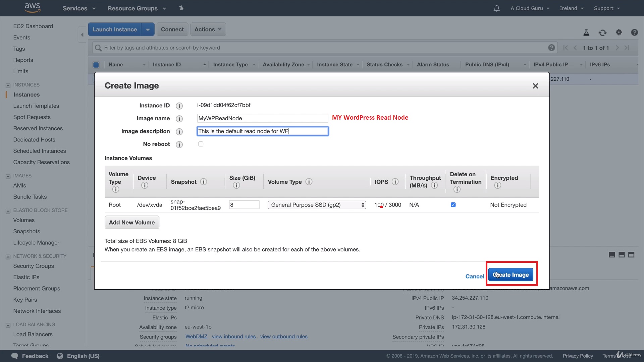Click the Add New Volume button
Screen dimensions: 644x362
pos(132,223)
